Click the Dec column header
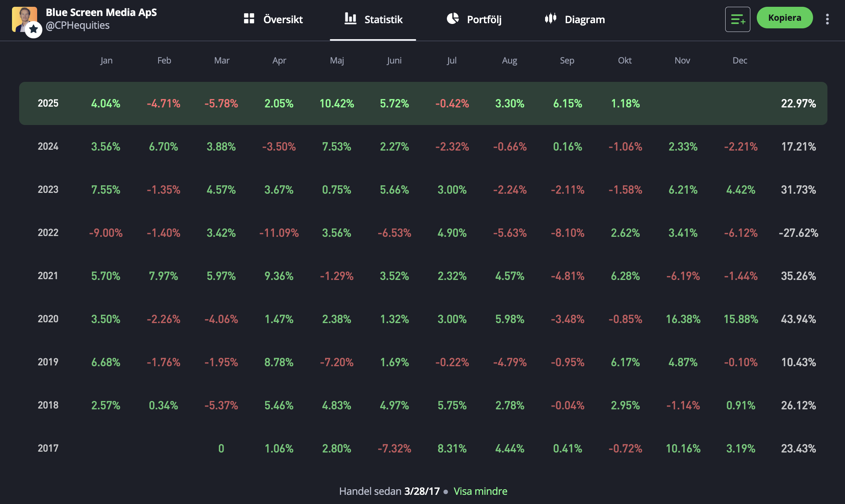This screenshot has height=504, width=845. click(740, 60)
